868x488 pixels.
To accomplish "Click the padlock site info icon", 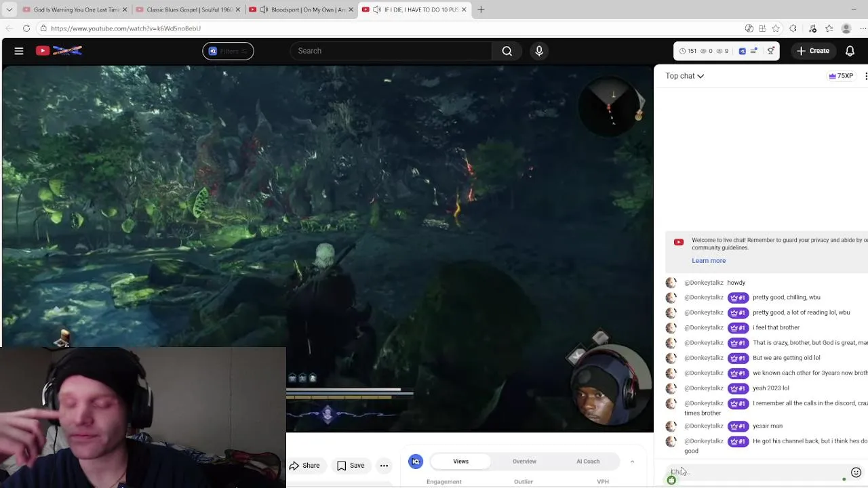I will pyautogui.click(x=43, y=28).
